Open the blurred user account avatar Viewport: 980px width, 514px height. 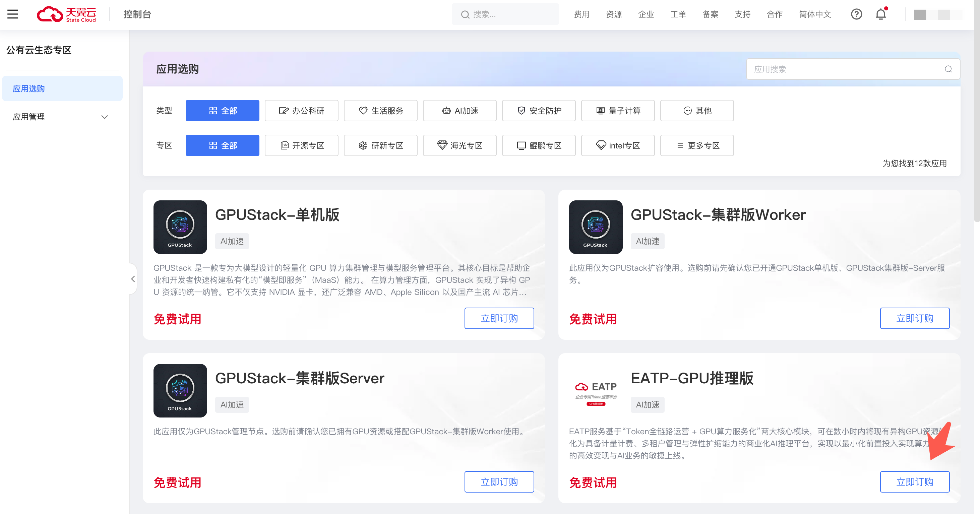tap(938, 14)
